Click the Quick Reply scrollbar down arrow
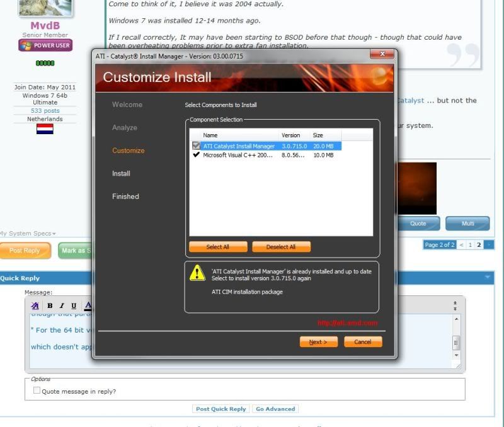The width and height of the screenshot is (504, 427). (456, 355)
